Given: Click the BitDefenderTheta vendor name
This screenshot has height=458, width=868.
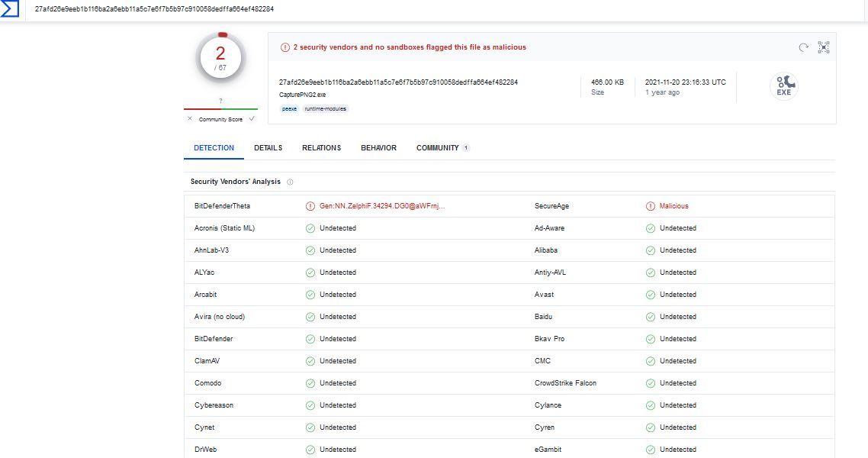Looking at the screenshot, I should coord(222,206).
